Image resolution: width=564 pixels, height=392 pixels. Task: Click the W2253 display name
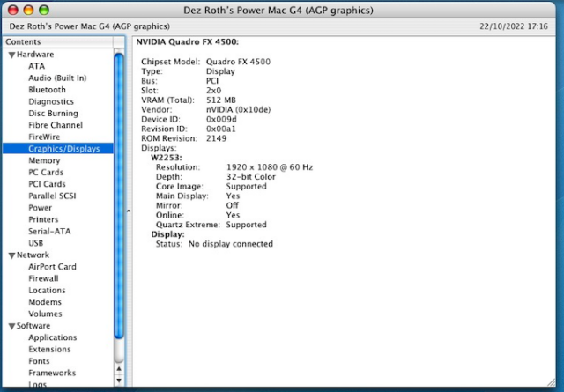point(167,158)
